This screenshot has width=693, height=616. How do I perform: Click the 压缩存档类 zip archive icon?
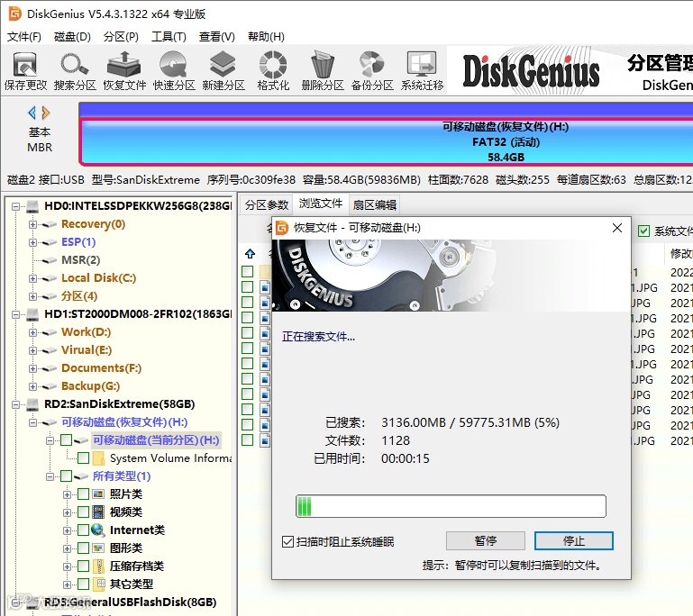click(x=98, y=566)
